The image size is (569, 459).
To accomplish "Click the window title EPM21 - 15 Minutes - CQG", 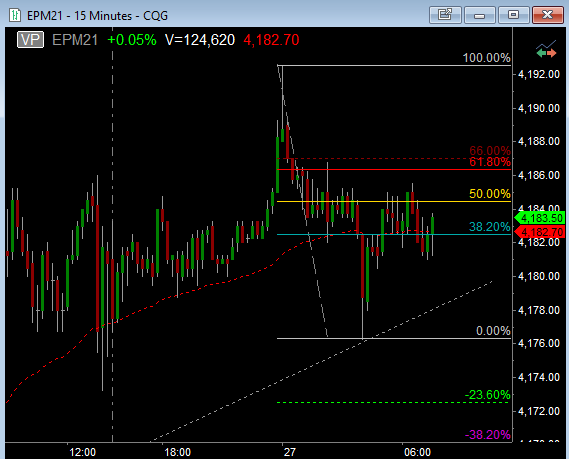I will [x=98, y=16].
